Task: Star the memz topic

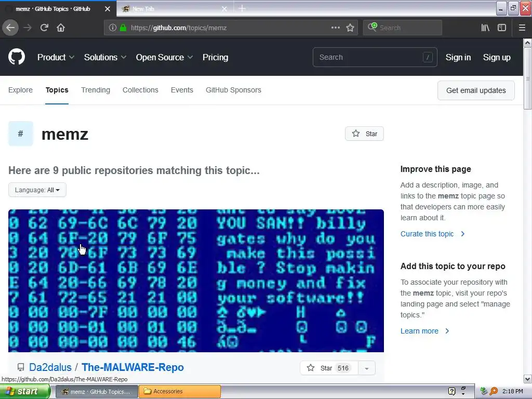Action: tap(364, 134)
